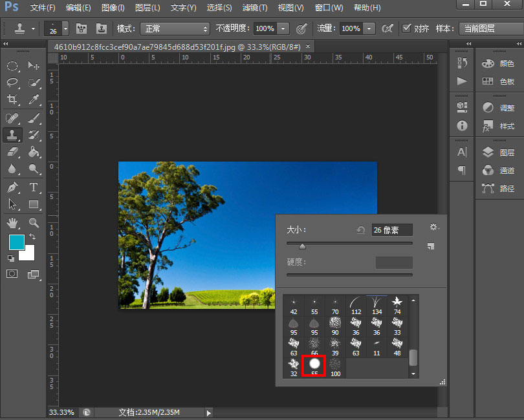Image resolution: width=524 pixels, height=420 pixels.
Task: Select the Dodge tool
Action: pos(34,169)
